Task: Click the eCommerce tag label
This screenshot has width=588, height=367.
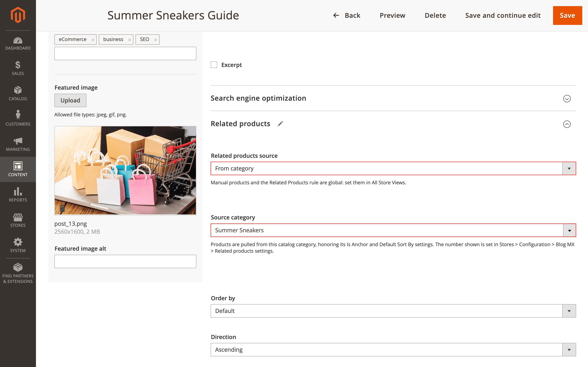Action: [x=73, y=39]
